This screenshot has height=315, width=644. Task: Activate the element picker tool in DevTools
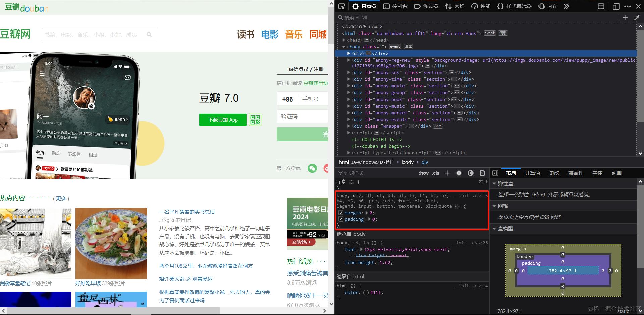pyautogui.click(x=341, y=6)
